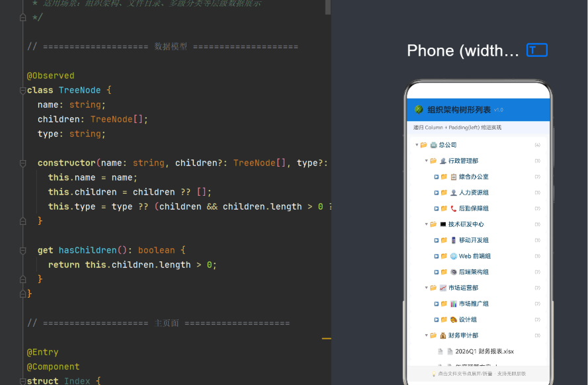Select the 2026Q1 财务报表.xlsx file row
This screenshot has width=588, height=385.
(478, 351)
